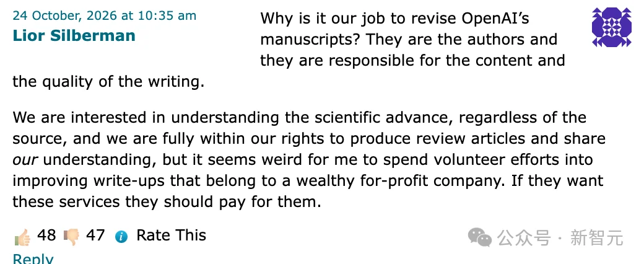
Task: Click the 公众号 watermark text
Action: click(x=524, y=238)
